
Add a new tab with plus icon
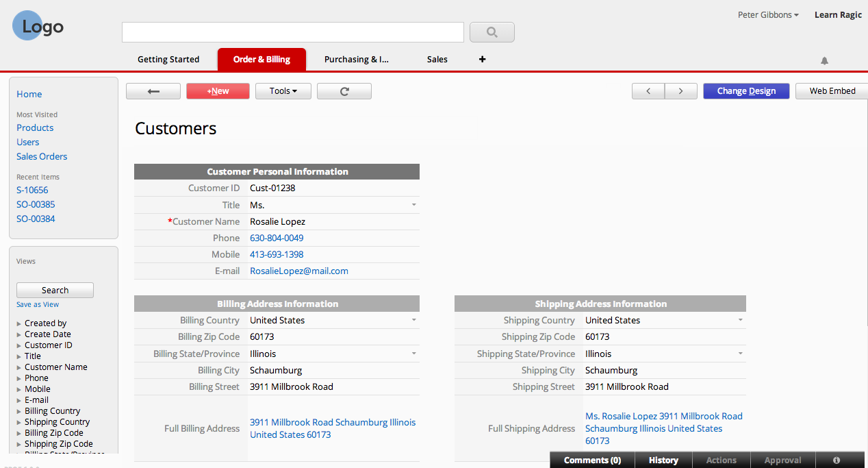(x=482, y=60)
